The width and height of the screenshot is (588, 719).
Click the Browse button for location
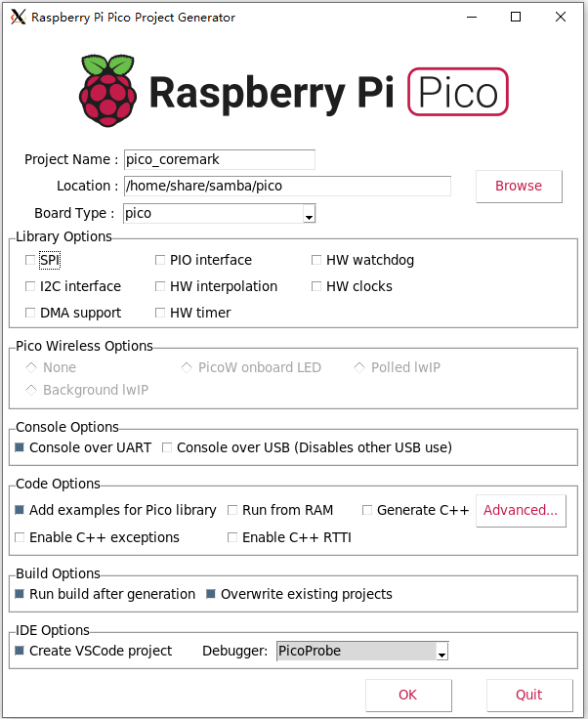519,186
